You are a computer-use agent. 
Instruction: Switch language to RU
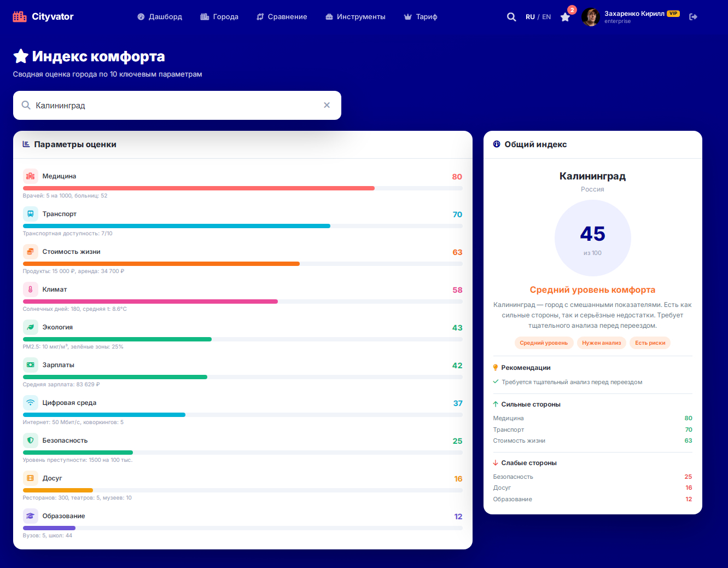pyautogui.click(x=530, y=17)
